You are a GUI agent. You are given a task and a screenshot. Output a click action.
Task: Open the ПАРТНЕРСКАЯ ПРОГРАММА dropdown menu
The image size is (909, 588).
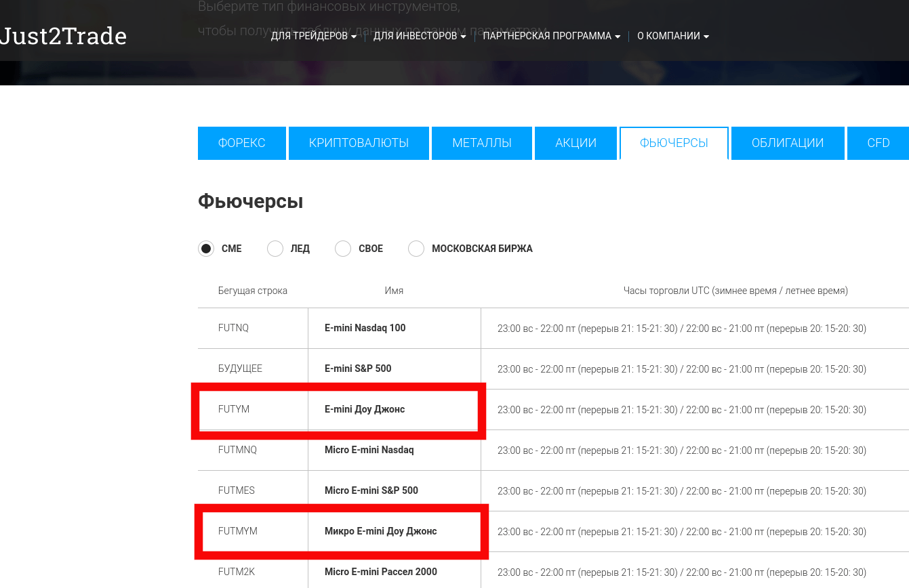(551, 36)
